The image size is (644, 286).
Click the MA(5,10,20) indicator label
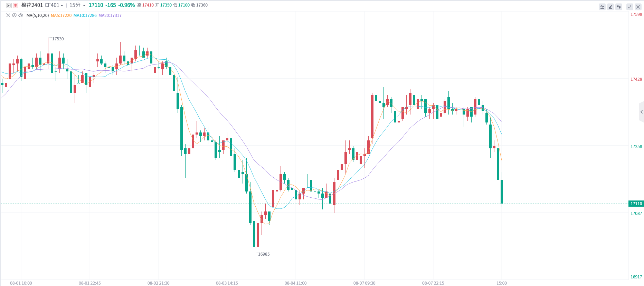tap(38, 16)
